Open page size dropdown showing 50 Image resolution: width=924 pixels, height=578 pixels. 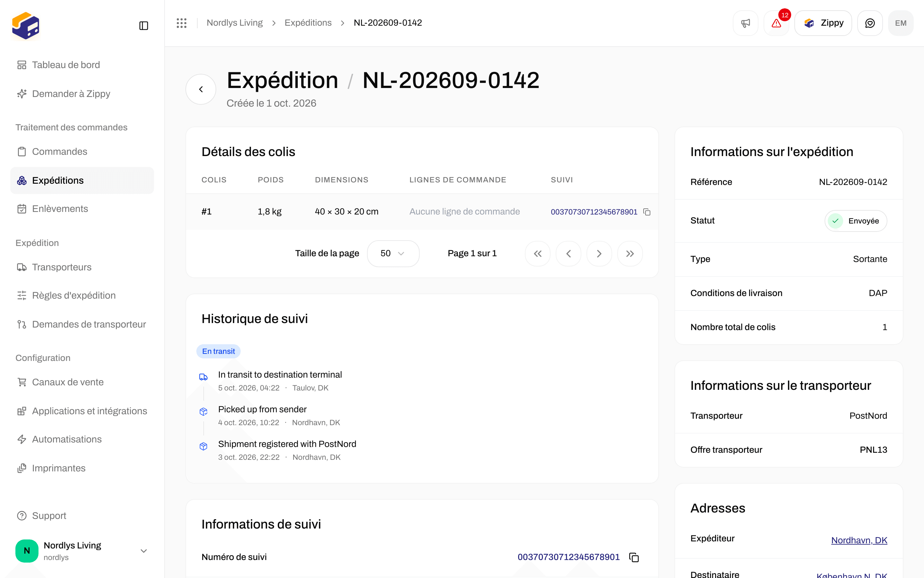point(393,253)
